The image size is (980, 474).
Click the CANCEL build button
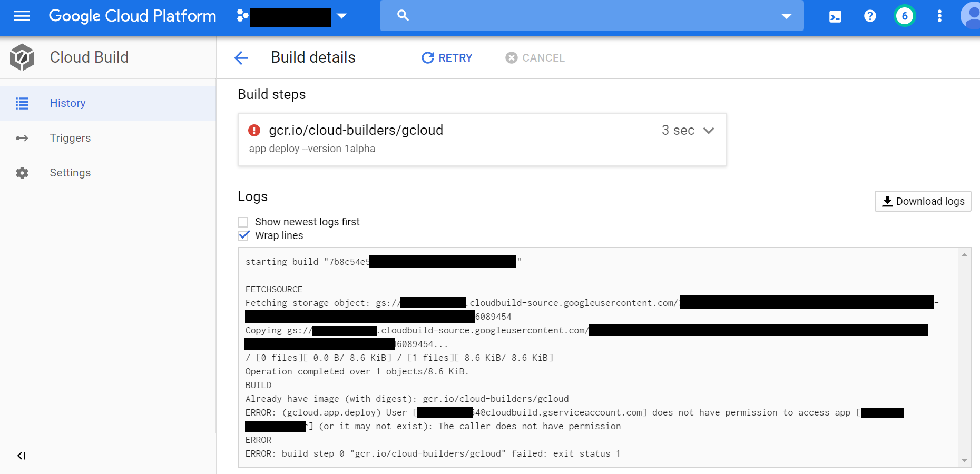tap(535, 58)
